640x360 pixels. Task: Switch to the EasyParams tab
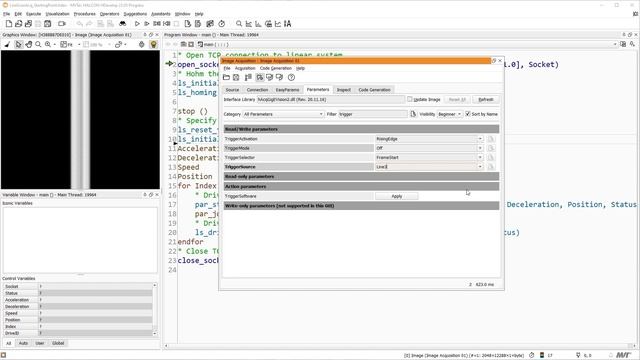[x=287, y=90]
